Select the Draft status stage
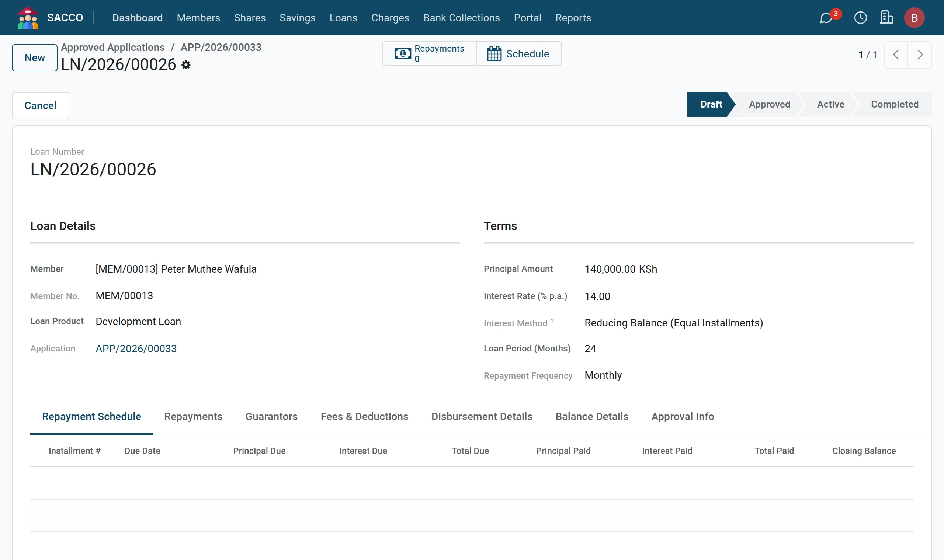 pos(711,105)
